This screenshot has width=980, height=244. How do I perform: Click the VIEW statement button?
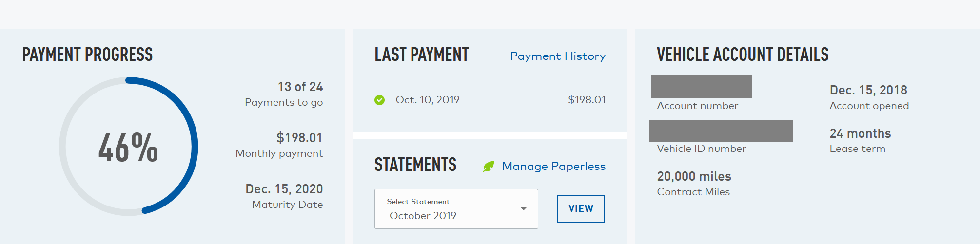click(581, 208)
